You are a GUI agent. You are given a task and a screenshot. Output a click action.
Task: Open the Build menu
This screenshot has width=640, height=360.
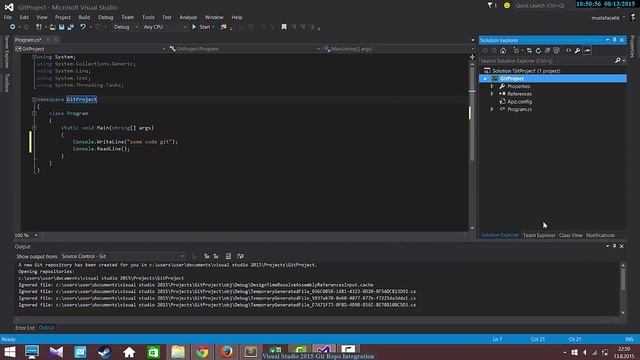(84, 17)
